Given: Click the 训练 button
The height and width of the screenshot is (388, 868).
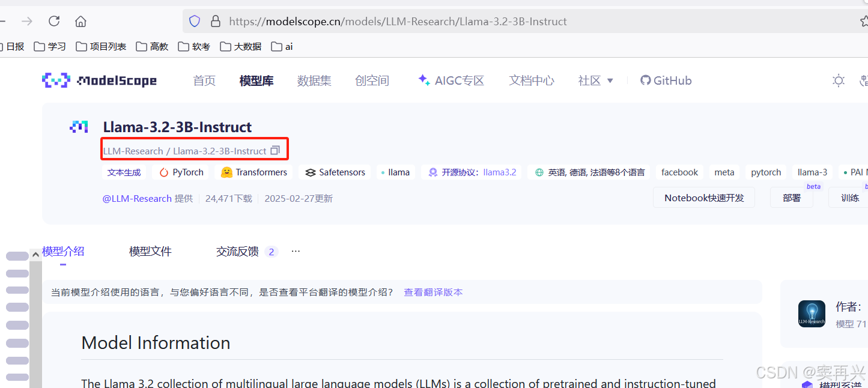Looking at the screenshot, I should tap(849, 198).
